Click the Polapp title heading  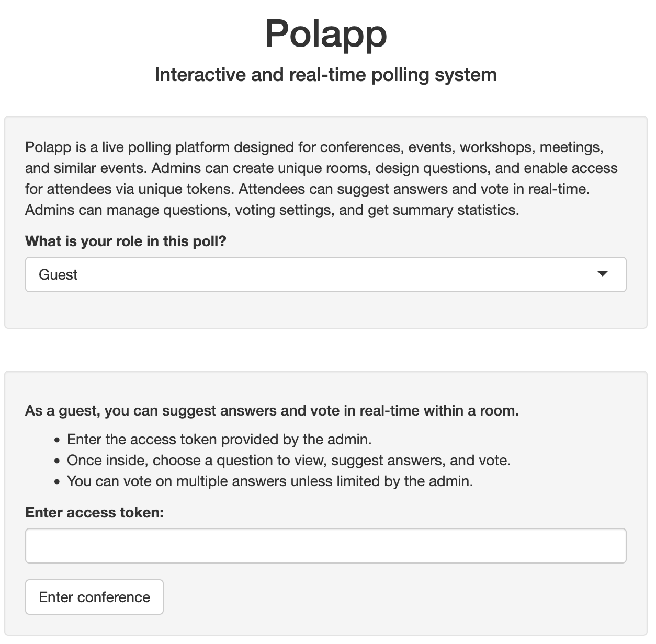[x=326, y=33]
